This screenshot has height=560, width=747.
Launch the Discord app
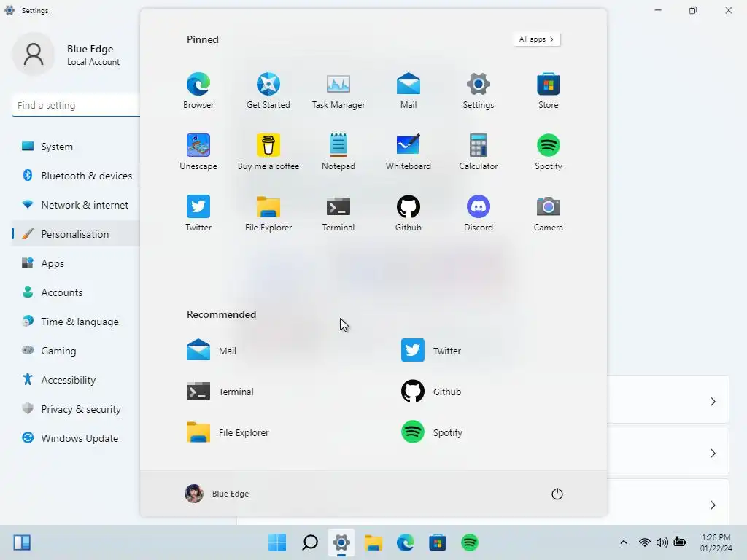[x=479, y=213]
